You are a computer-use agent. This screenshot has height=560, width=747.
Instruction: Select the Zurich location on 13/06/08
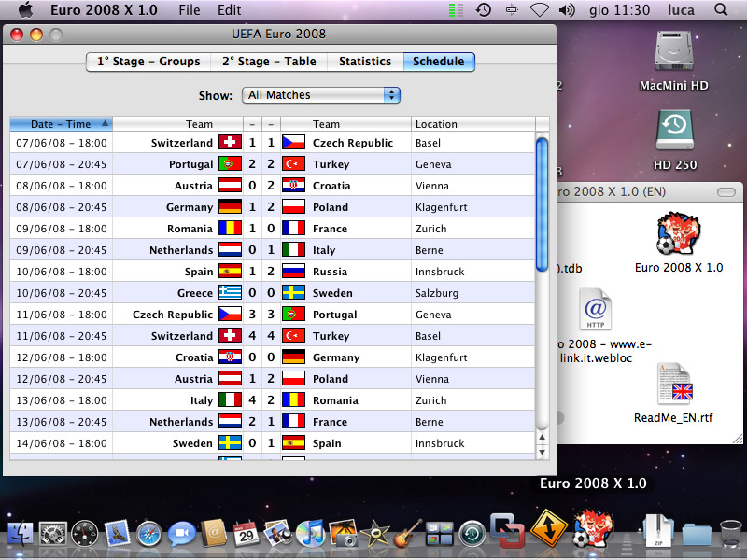(x=430, y=400)
